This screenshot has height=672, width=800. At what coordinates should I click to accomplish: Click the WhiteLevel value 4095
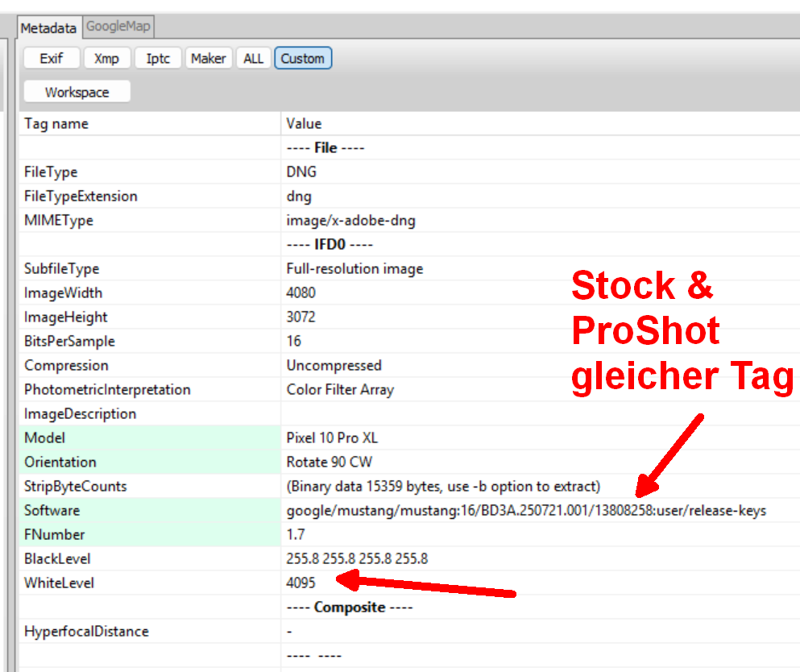click(x=301, y=583)
